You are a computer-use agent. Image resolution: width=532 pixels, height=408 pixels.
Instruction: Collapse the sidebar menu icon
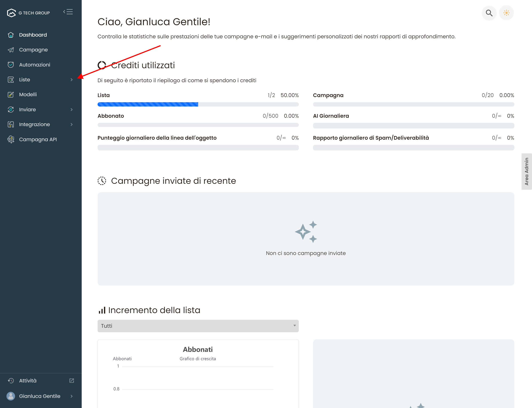click(68, 12)
